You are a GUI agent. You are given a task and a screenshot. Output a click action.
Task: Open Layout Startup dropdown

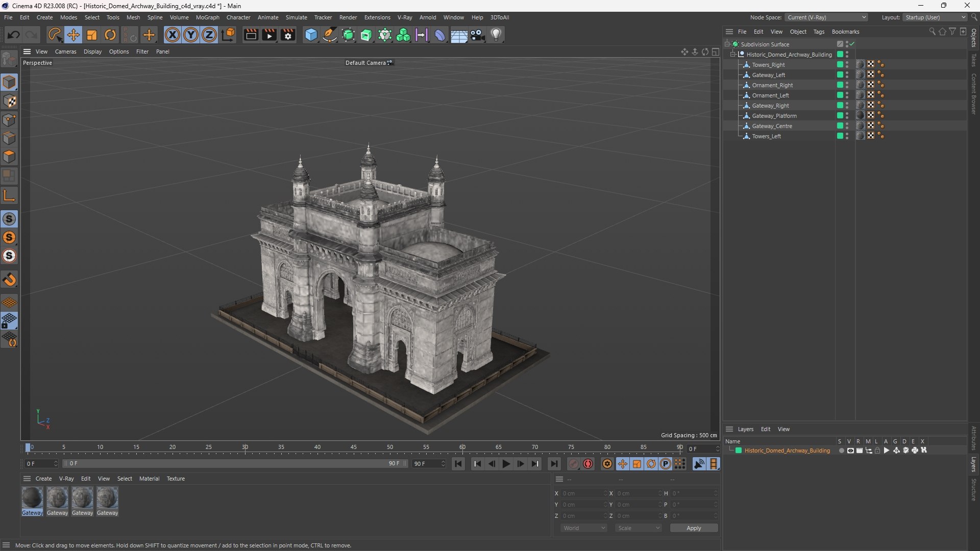935,17
